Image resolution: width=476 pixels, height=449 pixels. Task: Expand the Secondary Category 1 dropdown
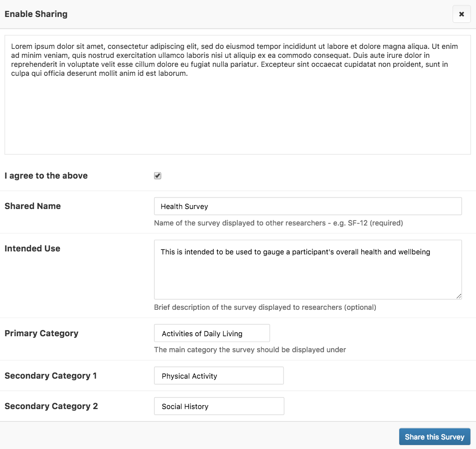(x=218, y=376)
